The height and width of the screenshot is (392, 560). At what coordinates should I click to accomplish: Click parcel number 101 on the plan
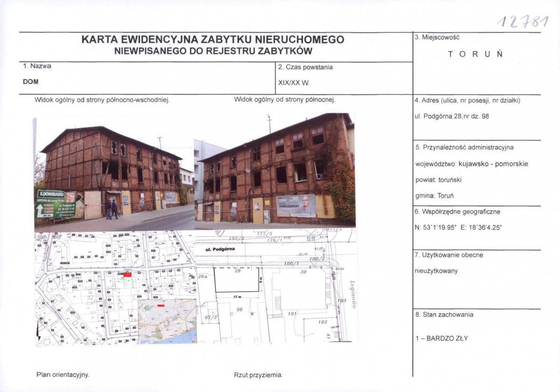292,314
